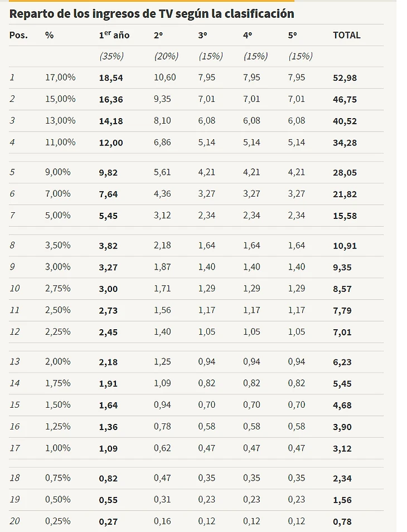Image resolution: width=407 pixels, height=532 pixels.
Task: Select first-year value 16,36 for position 2
Action: [111, 100]
